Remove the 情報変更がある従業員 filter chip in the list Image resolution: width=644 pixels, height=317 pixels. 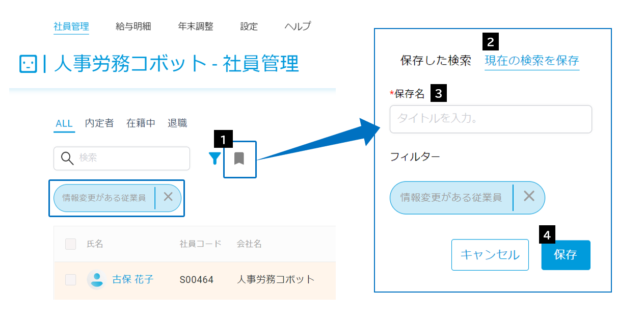pos(168,197)
